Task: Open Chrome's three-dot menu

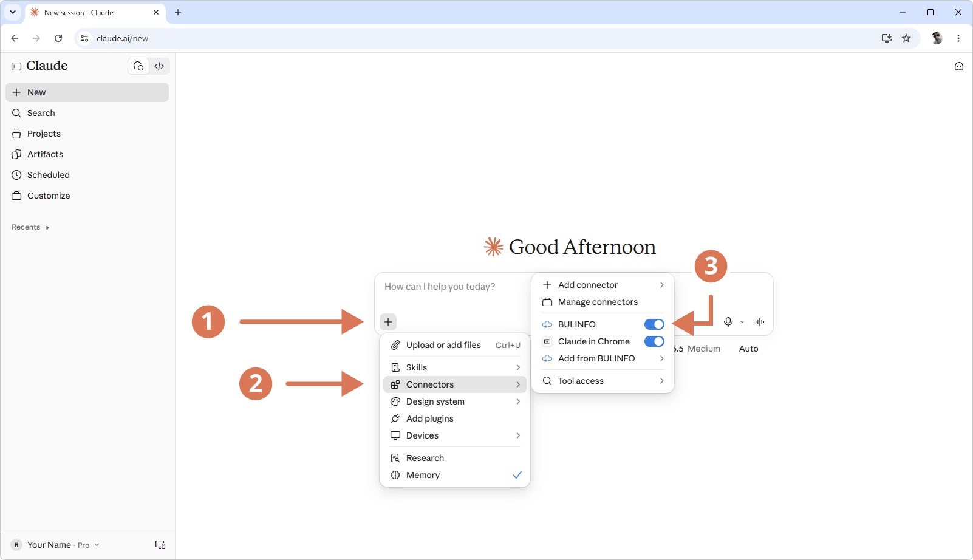Action: [958, 38]
